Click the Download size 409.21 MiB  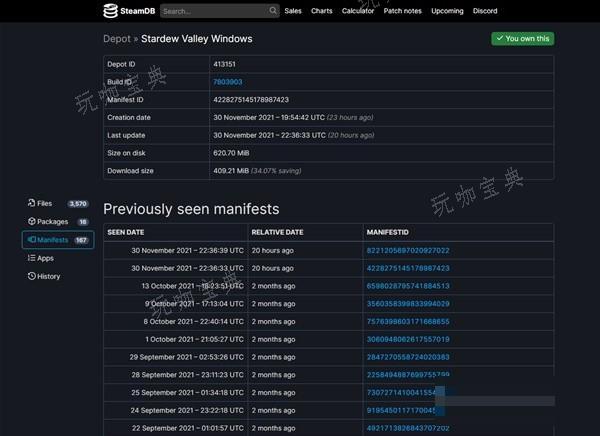pos(231,171)
